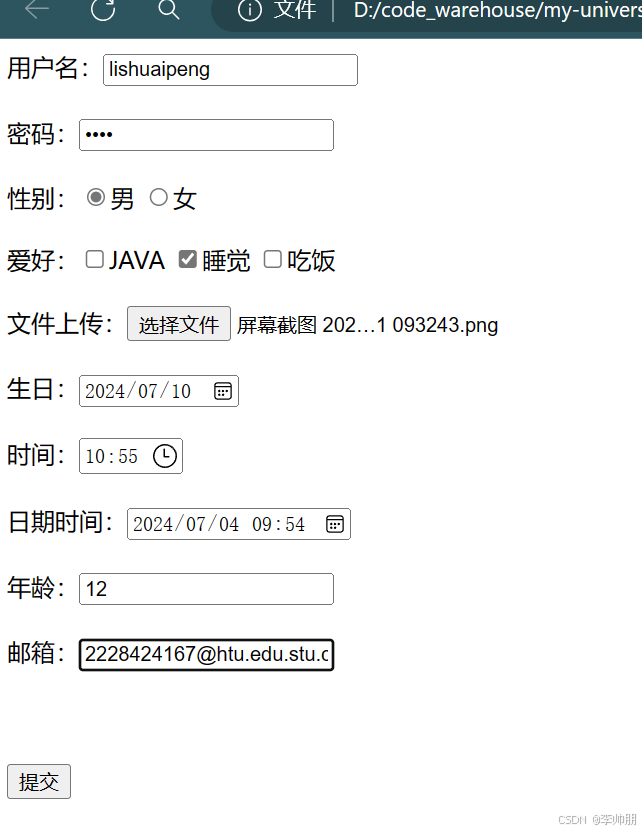Click the 文件 browser tab

[286, 11]
